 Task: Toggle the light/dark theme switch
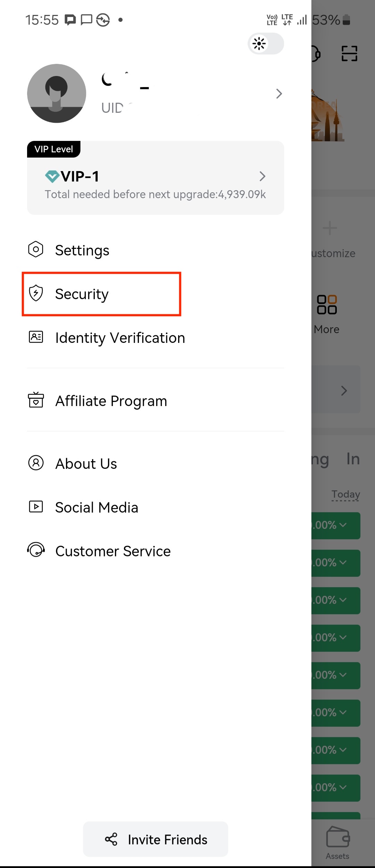coord(266,44)
